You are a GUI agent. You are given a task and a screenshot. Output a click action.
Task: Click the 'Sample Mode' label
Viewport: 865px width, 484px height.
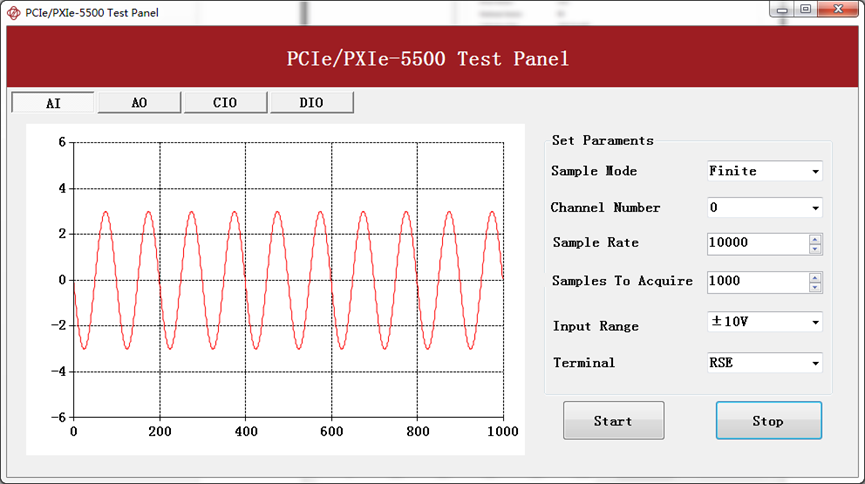594,171
